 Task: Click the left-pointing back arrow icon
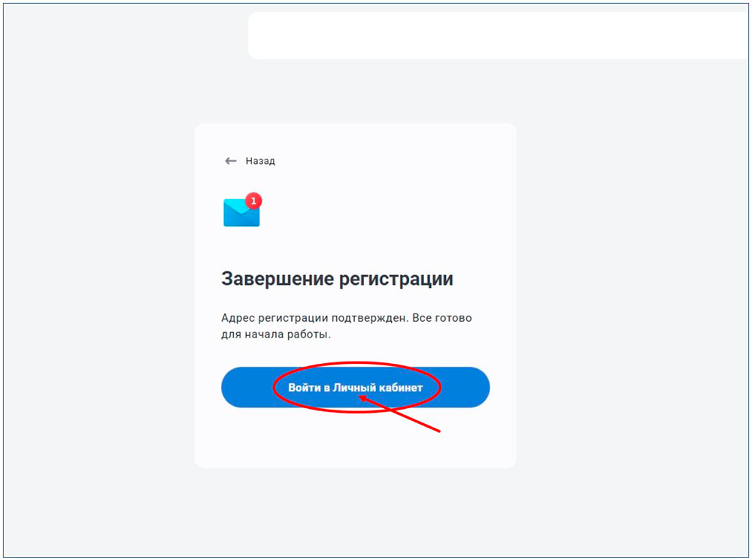click(231, 161)
